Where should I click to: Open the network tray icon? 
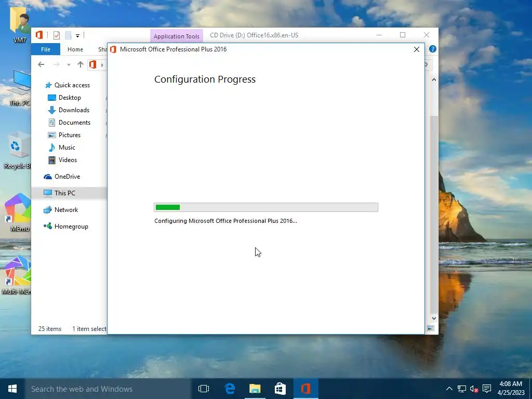point(462,389)
